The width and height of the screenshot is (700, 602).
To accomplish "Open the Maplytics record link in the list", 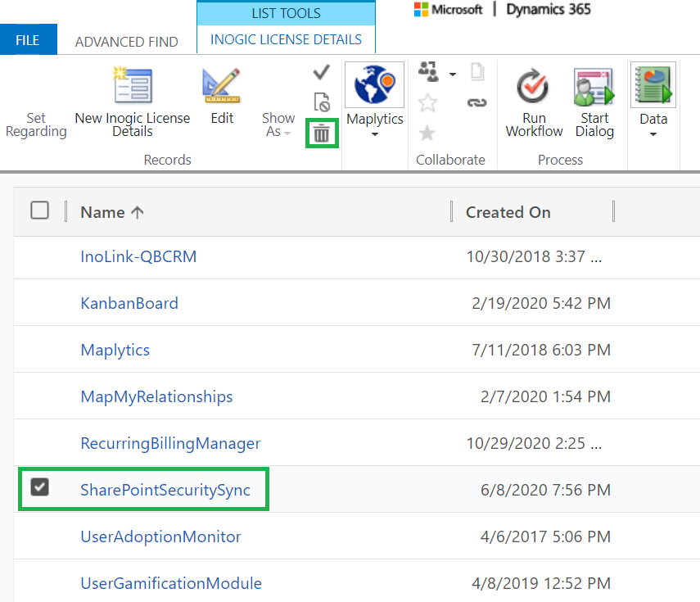I will pyautogui.click(x=115, y=350).
